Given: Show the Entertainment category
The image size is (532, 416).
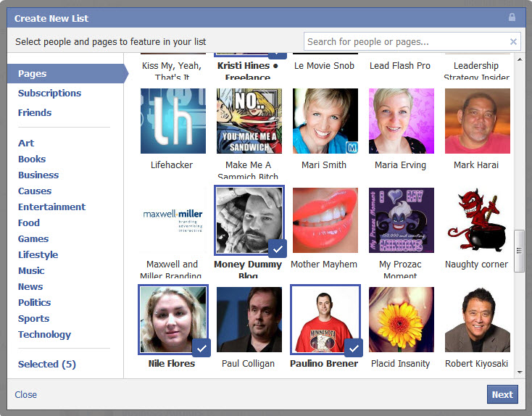Looking at the screenshot, I should (51, 207).
